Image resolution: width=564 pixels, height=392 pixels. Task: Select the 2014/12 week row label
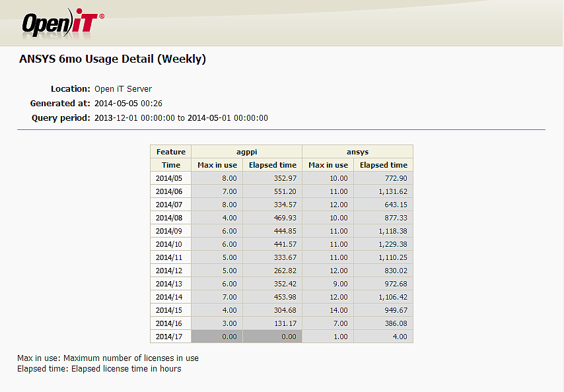[x=171, y=271]
